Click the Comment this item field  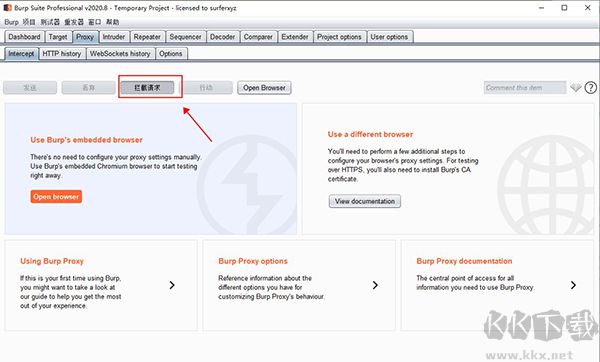coord(525,88)
